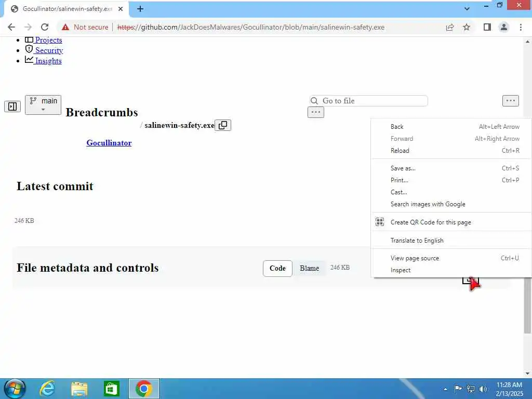Screen dimensions: 532x399
Task: Select Translate to English
Action: click(x=451, y=241)
